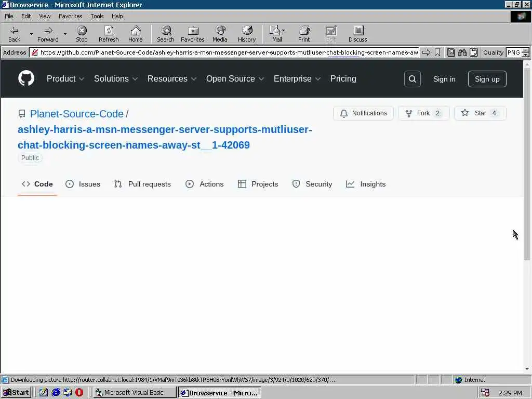The width and height of the screenshot is (532, 399).
Task: Switch to the Projects tab
Action: (258, 184)
